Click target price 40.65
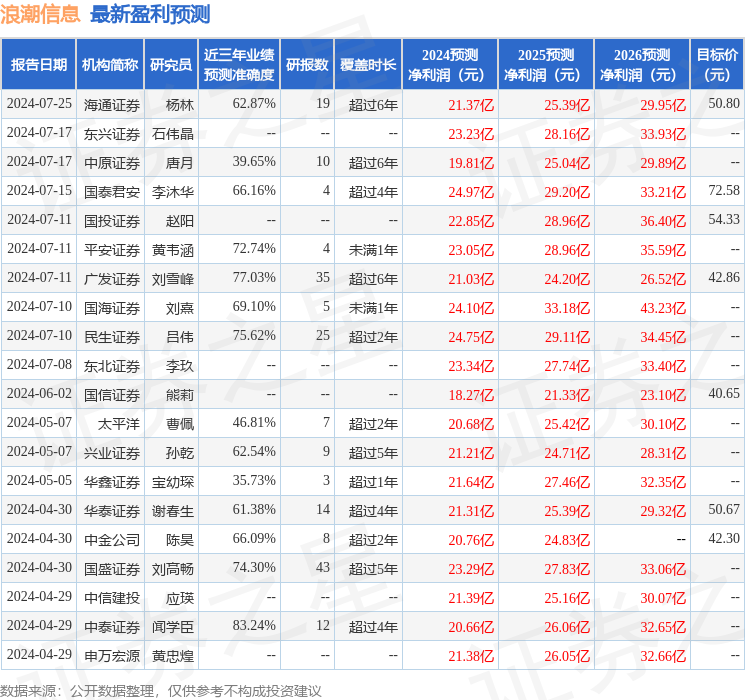The width and height of the screenshot is (745, 700). [724, 393]
